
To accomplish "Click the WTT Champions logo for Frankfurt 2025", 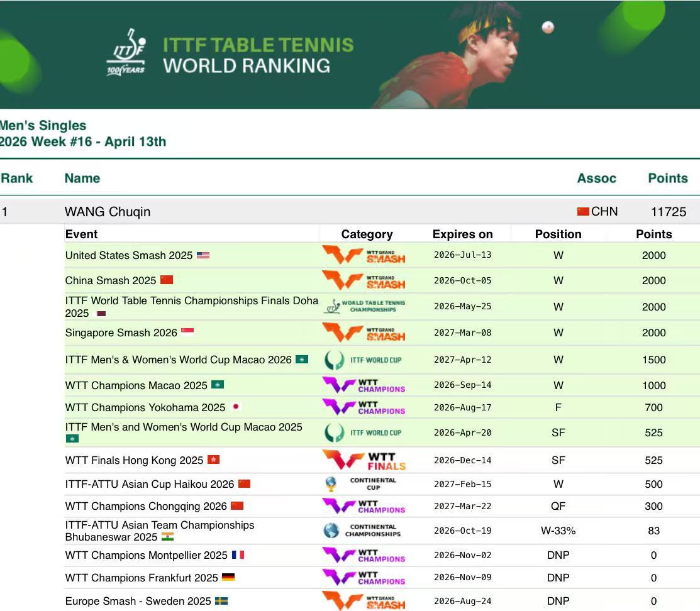I will (364, 578).
